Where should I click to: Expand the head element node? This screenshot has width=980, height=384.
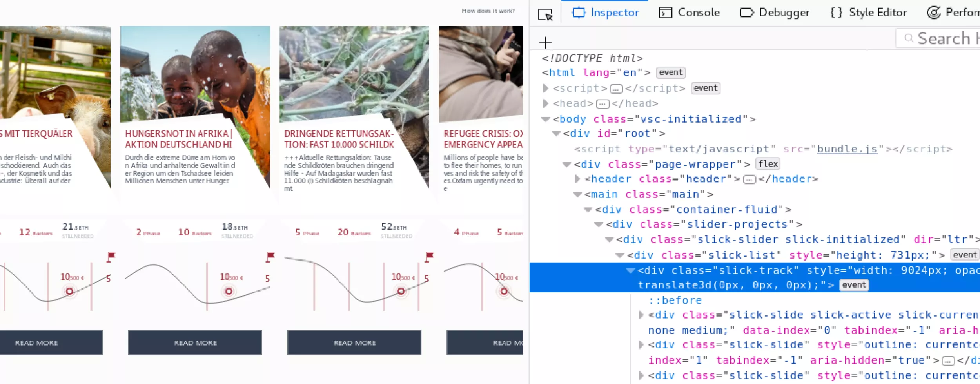545,103
